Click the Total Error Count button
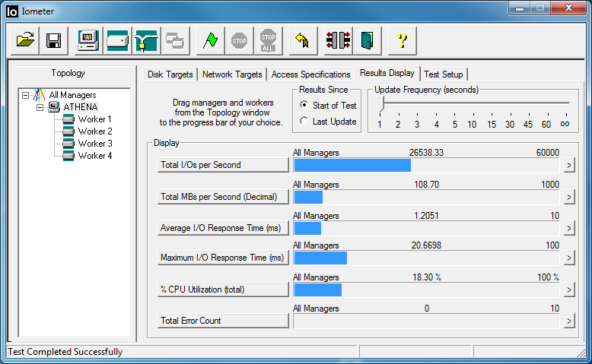592x364 pixels. coord(223,321)
